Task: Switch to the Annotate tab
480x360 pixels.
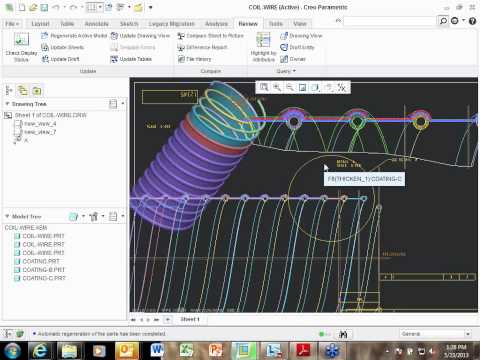Action: tap(97, 24)
